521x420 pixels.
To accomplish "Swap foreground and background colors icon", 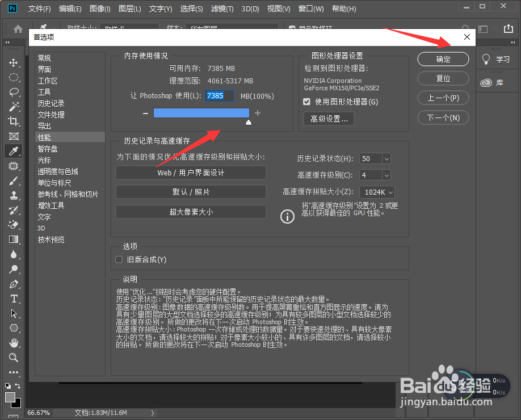I will click(x=18, y=386).
